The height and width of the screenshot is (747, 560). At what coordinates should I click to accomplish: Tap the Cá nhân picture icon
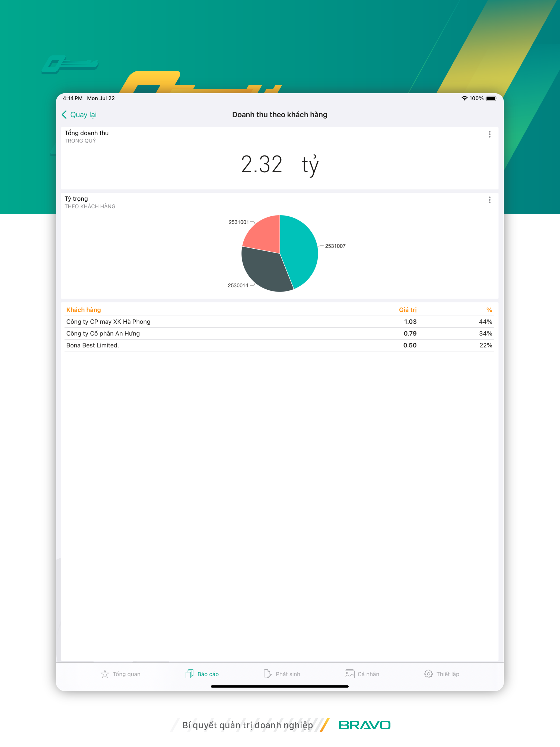[349, 674]
